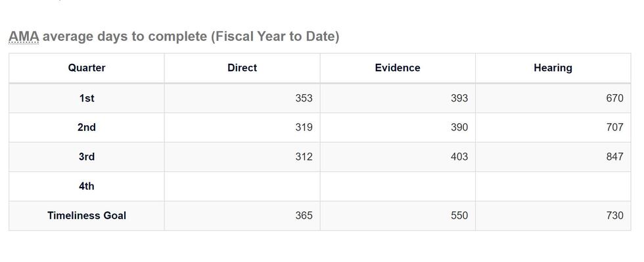Select the Evidence 3rd quarter value 403
Screen dimensions: 644x262
[459, 157]
